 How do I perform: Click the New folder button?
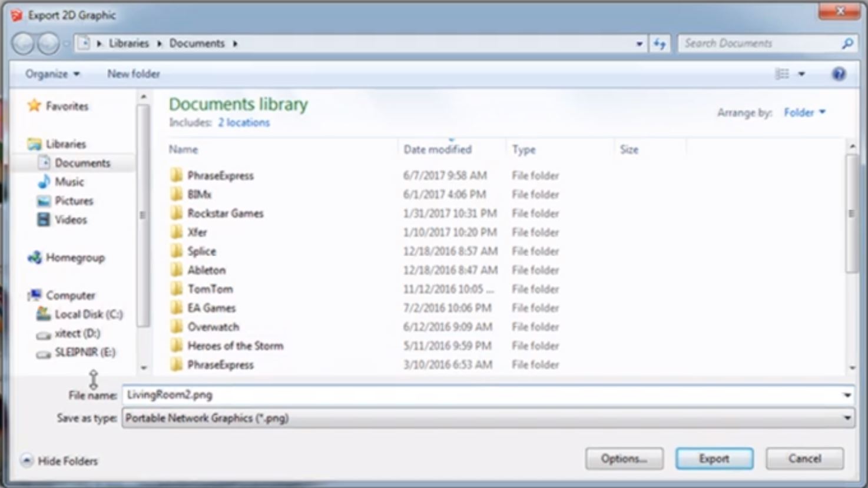tap(134, 74)
